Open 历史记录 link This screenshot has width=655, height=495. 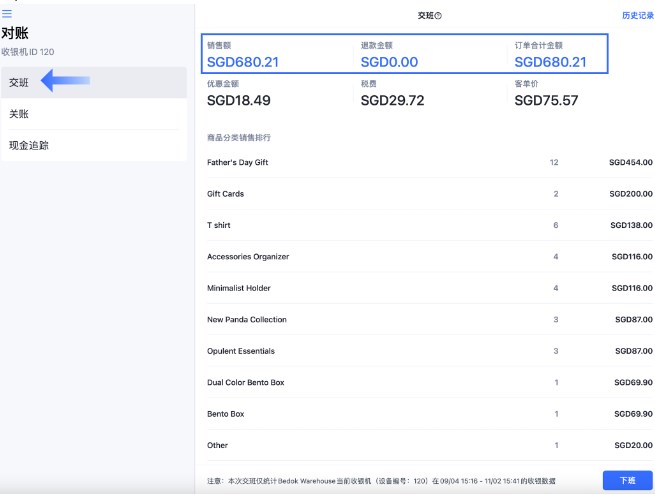pyautogui.click(x=636, y=16)
